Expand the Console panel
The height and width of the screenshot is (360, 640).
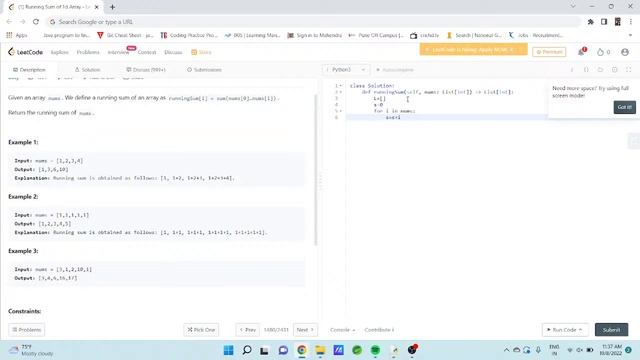click(x=342, y=330)
